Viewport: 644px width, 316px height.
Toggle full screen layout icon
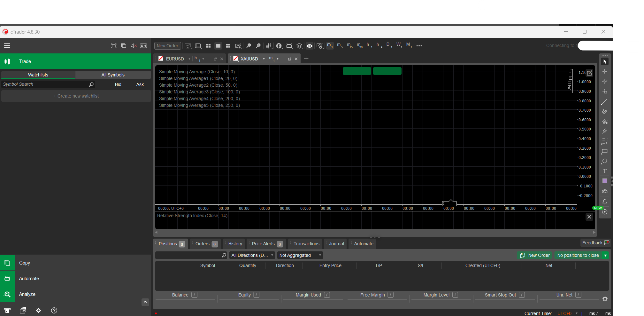114,46
